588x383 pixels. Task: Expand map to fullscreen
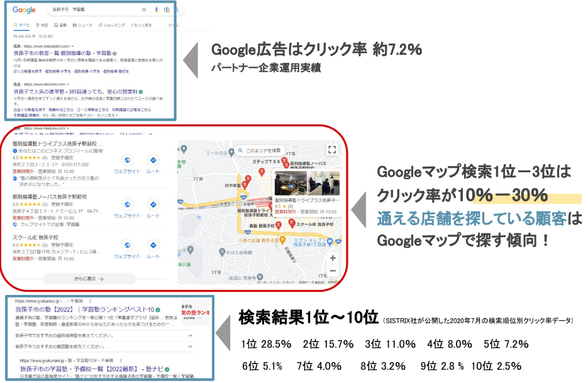[x=332, y=150]
